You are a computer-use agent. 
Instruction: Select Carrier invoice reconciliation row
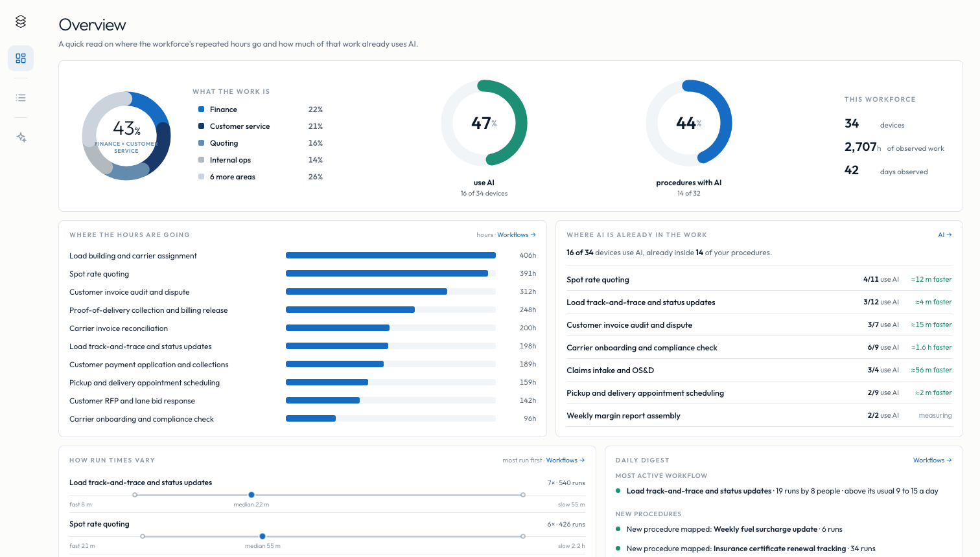[303, 328]
